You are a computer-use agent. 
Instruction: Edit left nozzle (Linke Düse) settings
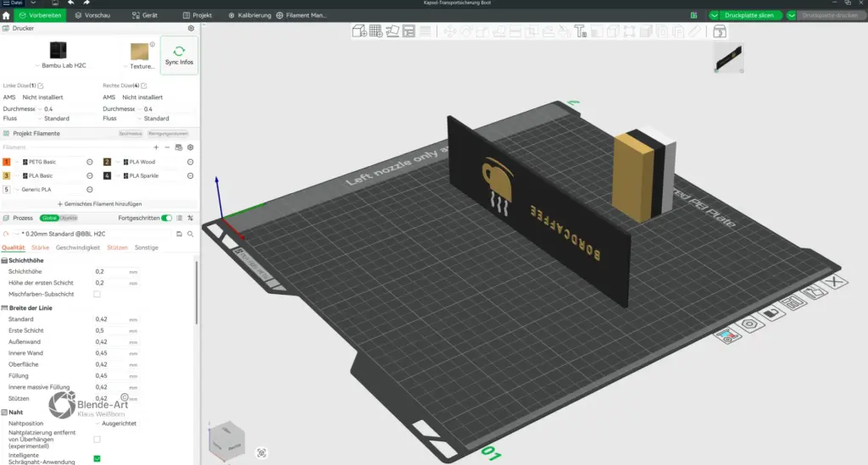41,86
